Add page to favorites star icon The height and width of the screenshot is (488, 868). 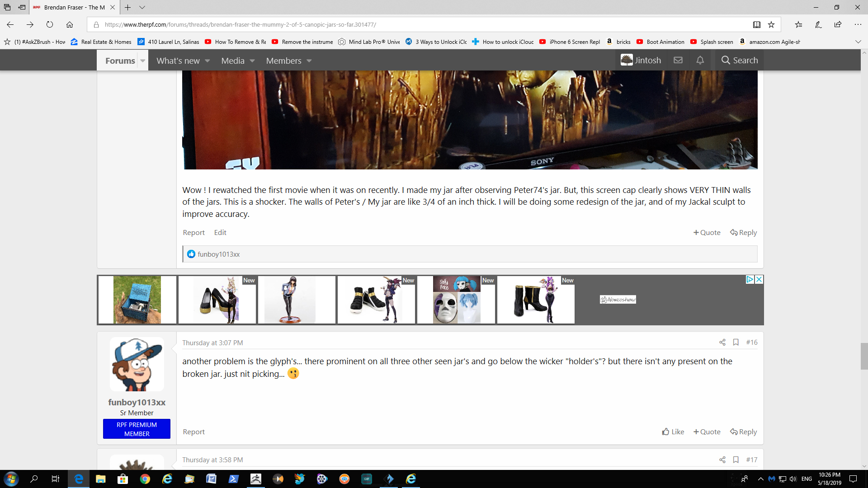pos(771,24)
